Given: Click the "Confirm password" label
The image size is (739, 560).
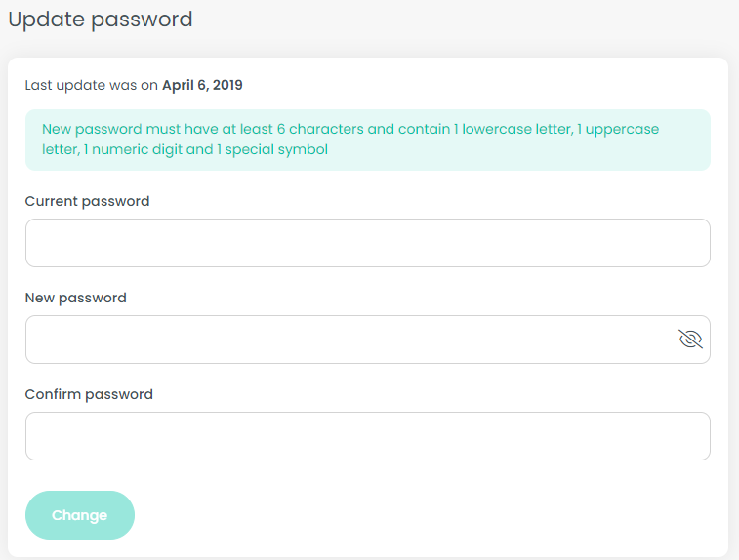Looking at the screenshot, I should [89, 394].
